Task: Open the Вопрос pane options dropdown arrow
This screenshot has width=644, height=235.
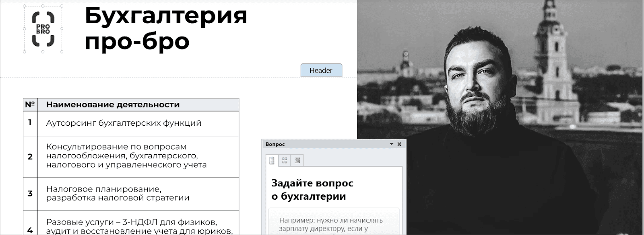Action: tap(392, 144)
